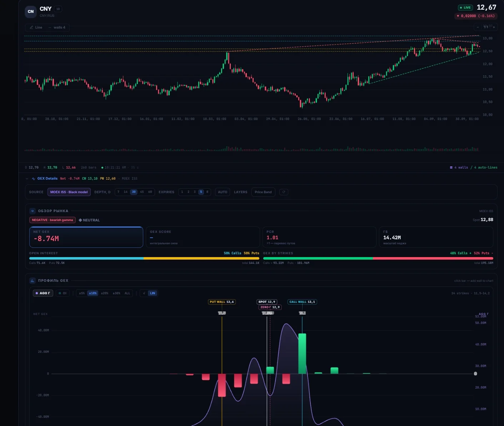Click the NEGATIVE bearish gamma badge

53,220
